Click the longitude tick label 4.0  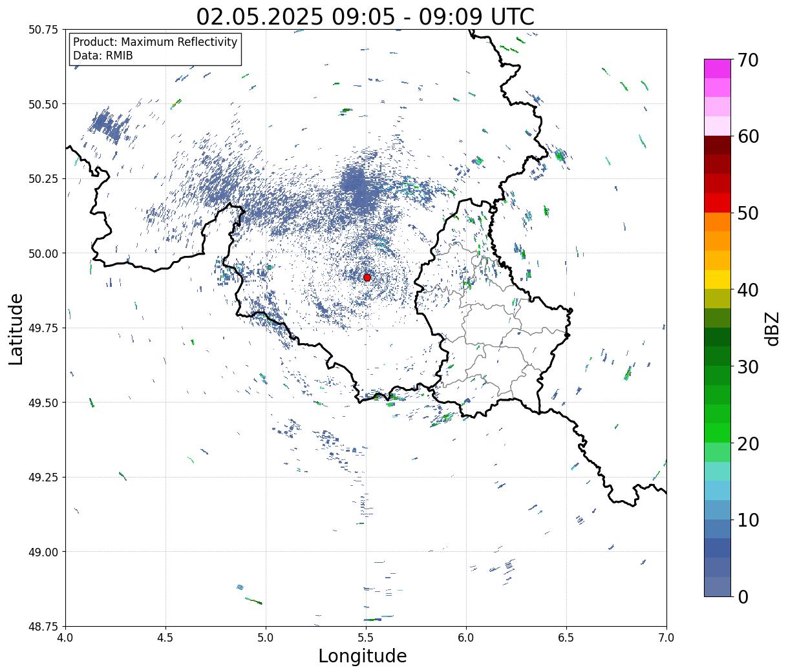65,638
